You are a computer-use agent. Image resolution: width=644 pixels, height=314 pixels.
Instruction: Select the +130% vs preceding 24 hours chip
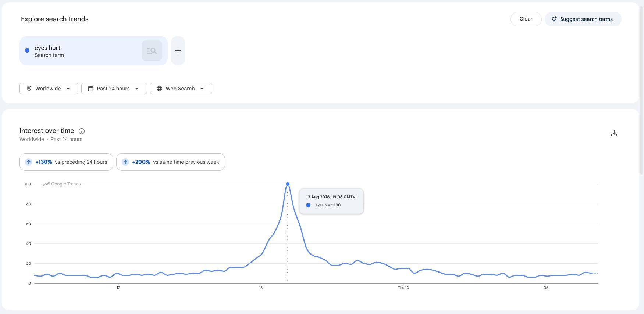(66, 162)
